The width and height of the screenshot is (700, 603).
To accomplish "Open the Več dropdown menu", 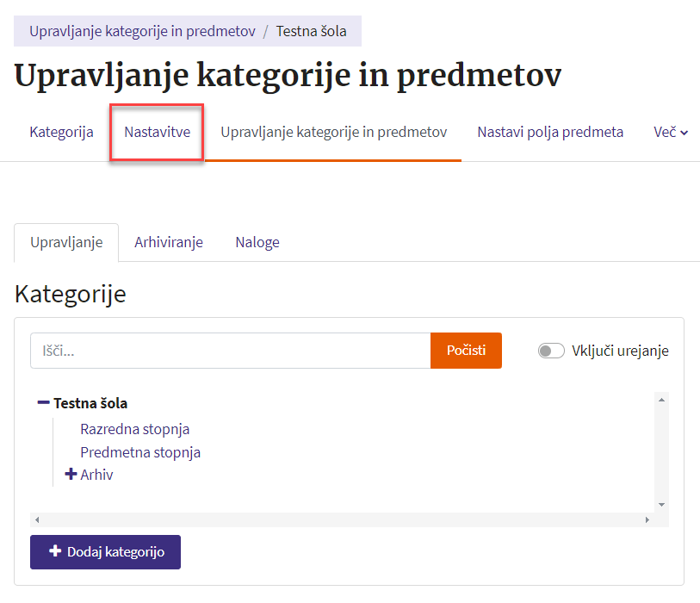I will pos(672,133).
